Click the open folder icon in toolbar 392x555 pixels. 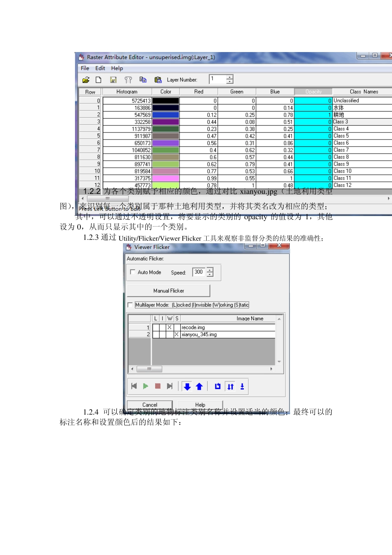(x=86, y=80)
